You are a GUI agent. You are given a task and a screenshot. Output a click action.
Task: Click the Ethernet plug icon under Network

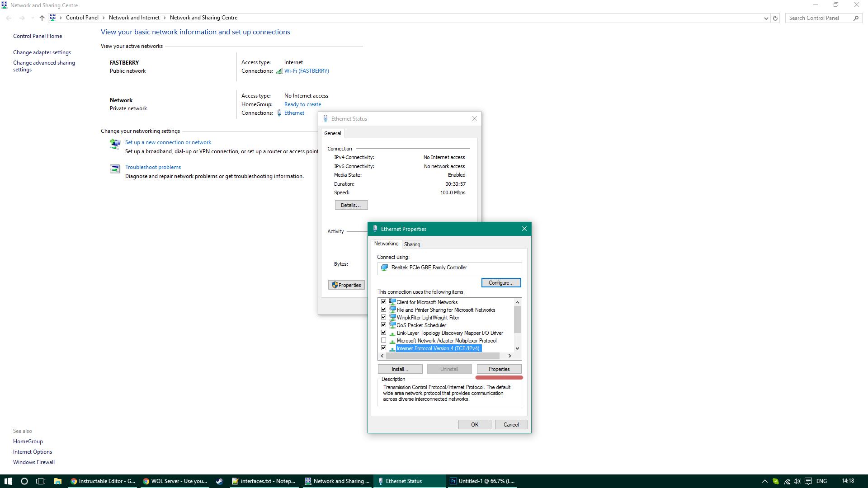[279, 113]
